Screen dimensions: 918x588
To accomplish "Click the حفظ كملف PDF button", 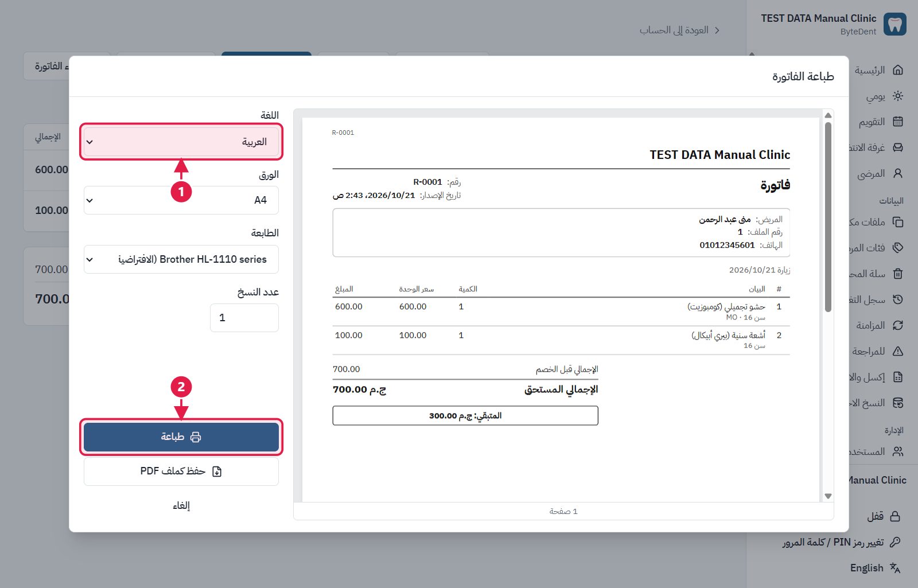I will point(181,471).
